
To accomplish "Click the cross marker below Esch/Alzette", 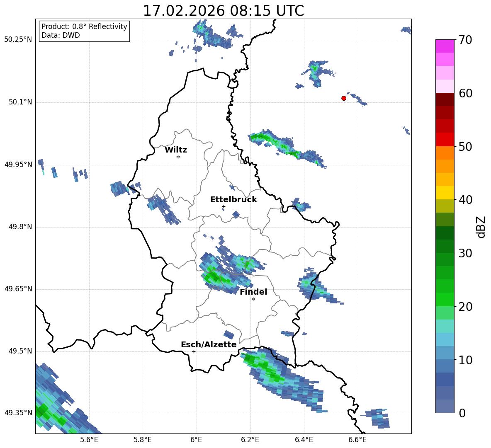I will pyautogui.click(x=194, y=351).
